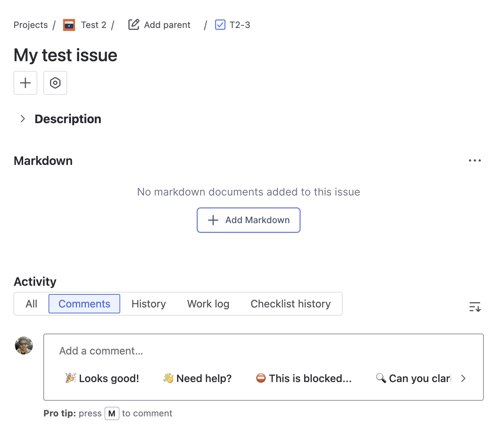Open the History activity tab

[x=149, y=304]
